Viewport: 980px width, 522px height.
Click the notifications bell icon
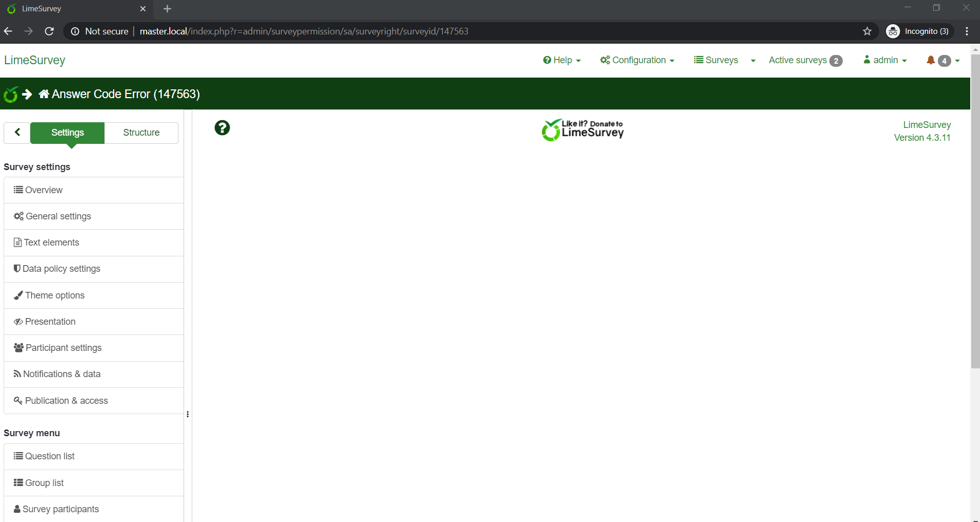coord(931,60)
